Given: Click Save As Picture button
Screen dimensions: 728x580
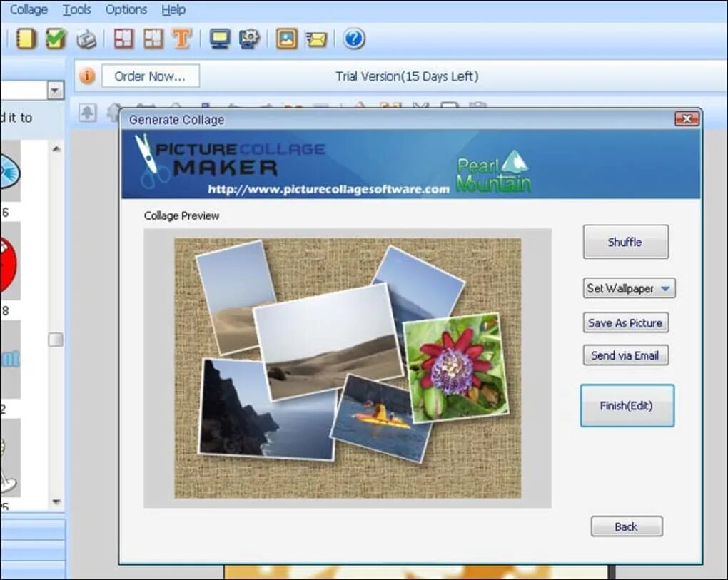Looking at the screenshot, I should pos(625,323).
